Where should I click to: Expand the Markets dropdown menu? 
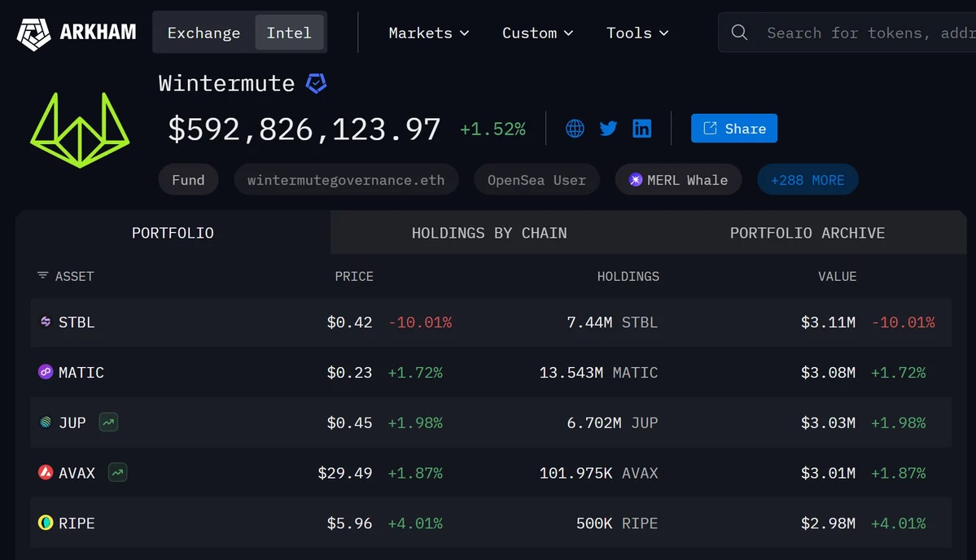tap(429, 33)
